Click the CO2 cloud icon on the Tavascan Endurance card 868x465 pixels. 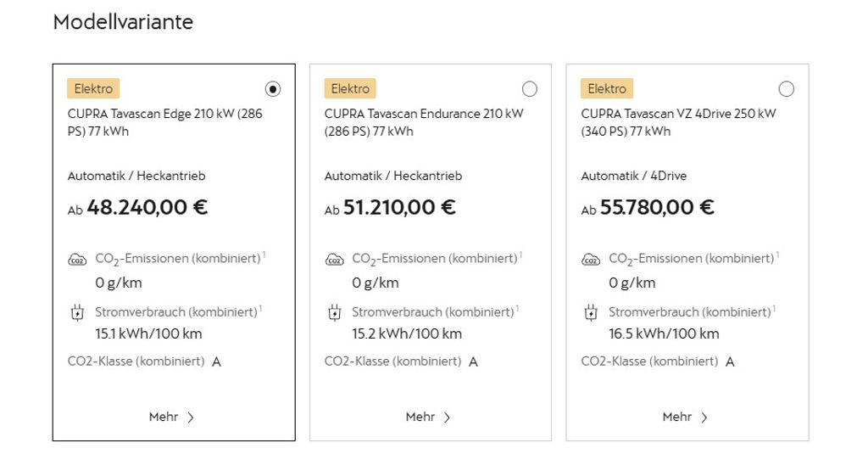click(334, 260)
